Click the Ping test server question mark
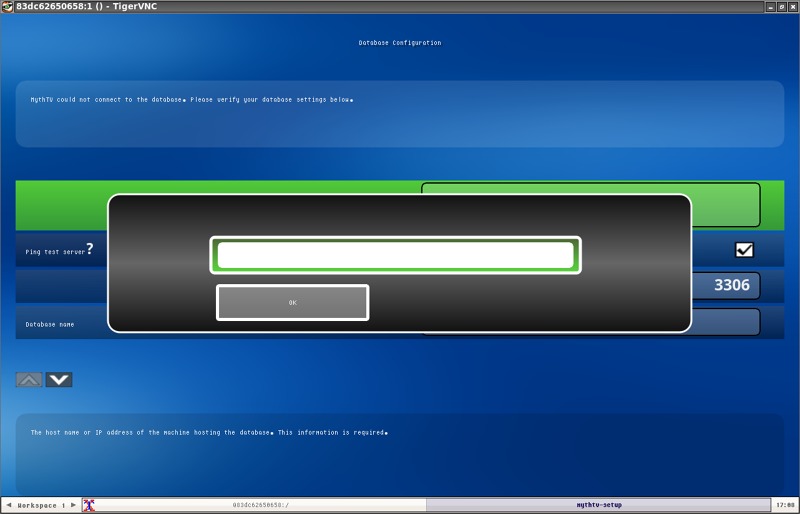800x514 pixels. pyautogui.click(x=89, y=249)
